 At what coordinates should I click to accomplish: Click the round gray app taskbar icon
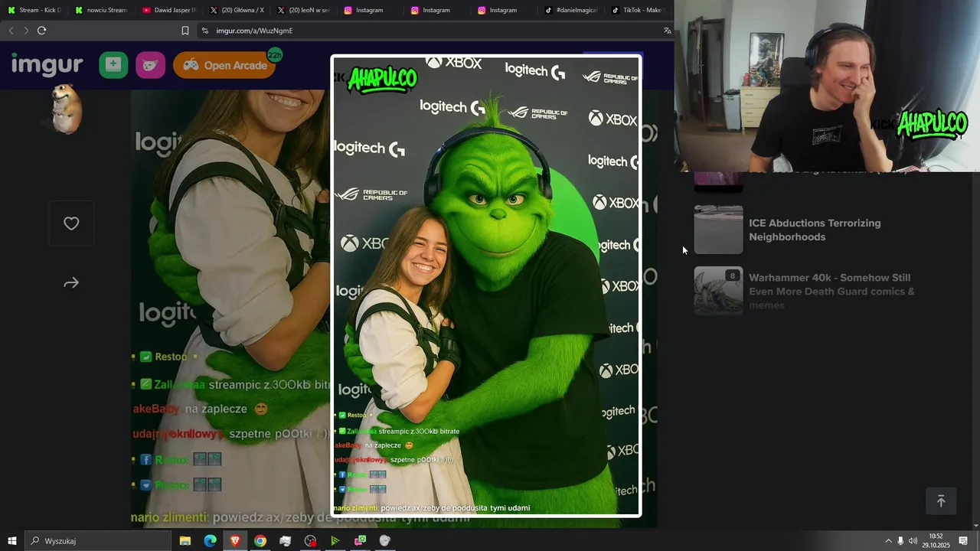click(x=385, y=541)
